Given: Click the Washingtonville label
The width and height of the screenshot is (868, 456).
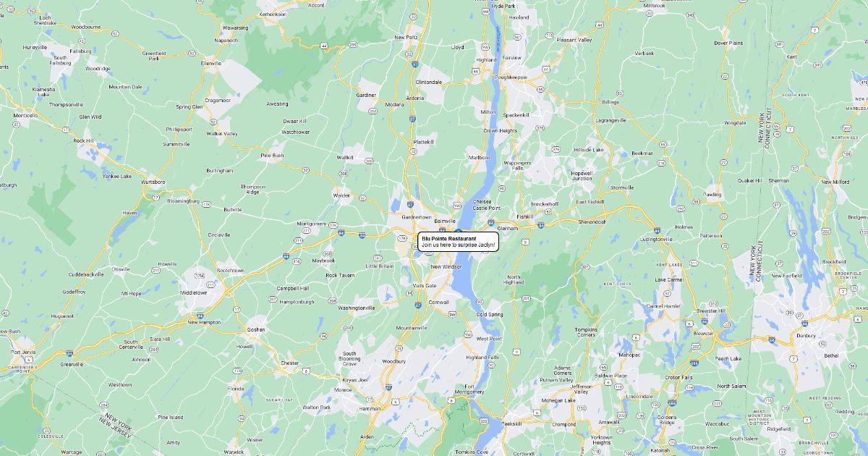Looking at the screenshot, I should (x=357, y=308).
